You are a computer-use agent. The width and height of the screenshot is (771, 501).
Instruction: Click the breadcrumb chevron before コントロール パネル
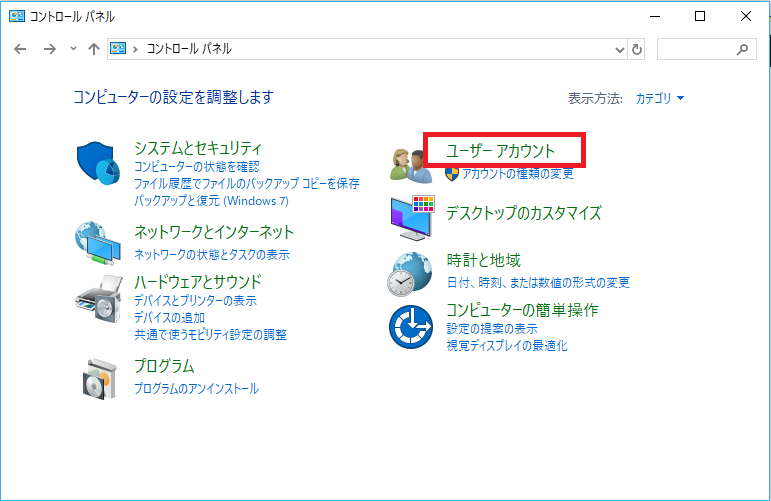pos(135,49)
